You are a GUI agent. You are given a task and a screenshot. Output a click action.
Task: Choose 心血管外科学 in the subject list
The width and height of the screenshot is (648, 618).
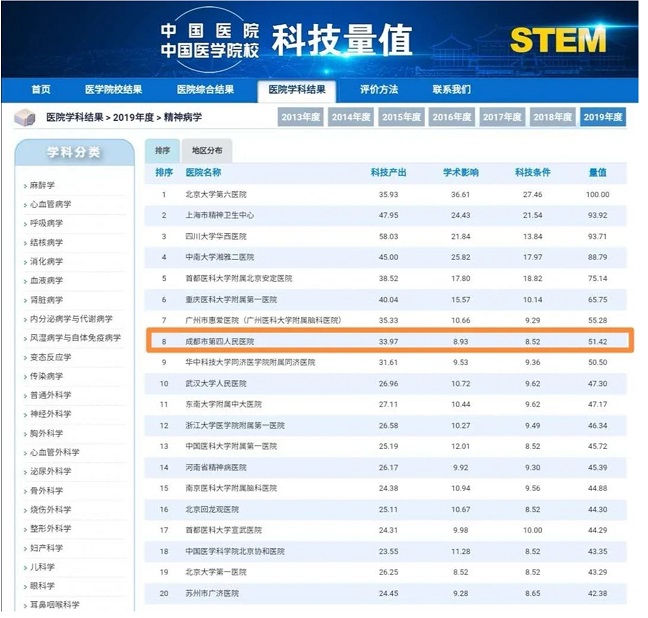[x=55, y=452]
